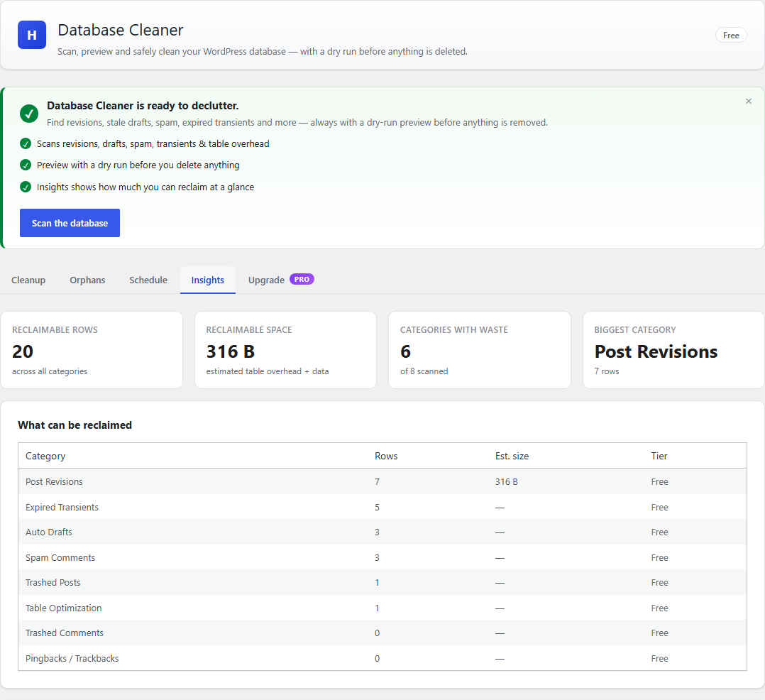
Task: Select the Expired Transients row label
Action: click(x=62, y=507)
